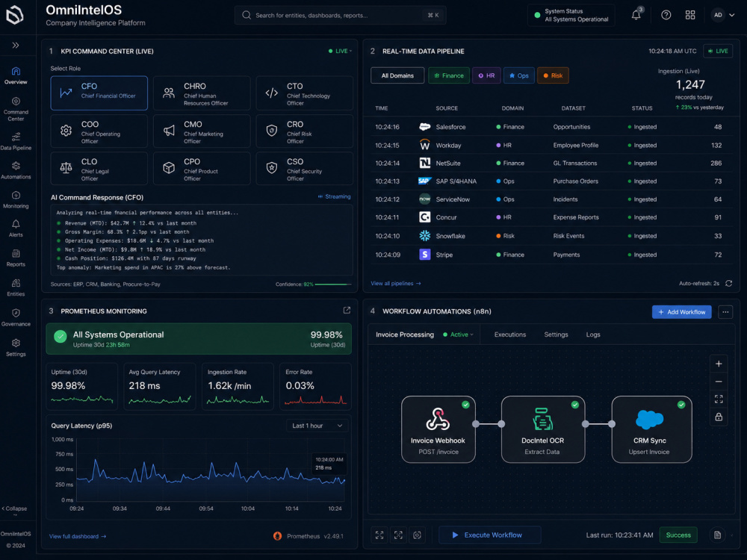Viewport: 747px width, 560px height.
Task: Click the search entities input field
Action: point(340,15)
